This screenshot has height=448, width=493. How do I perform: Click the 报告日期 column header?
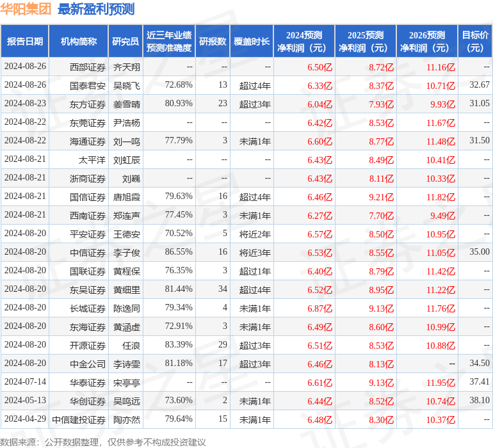(x=25, y=42)
